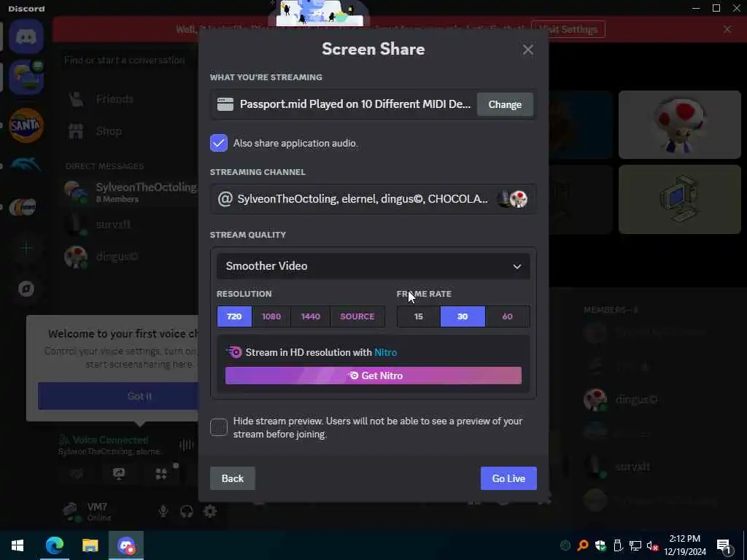Select 720 resolution

234,316
